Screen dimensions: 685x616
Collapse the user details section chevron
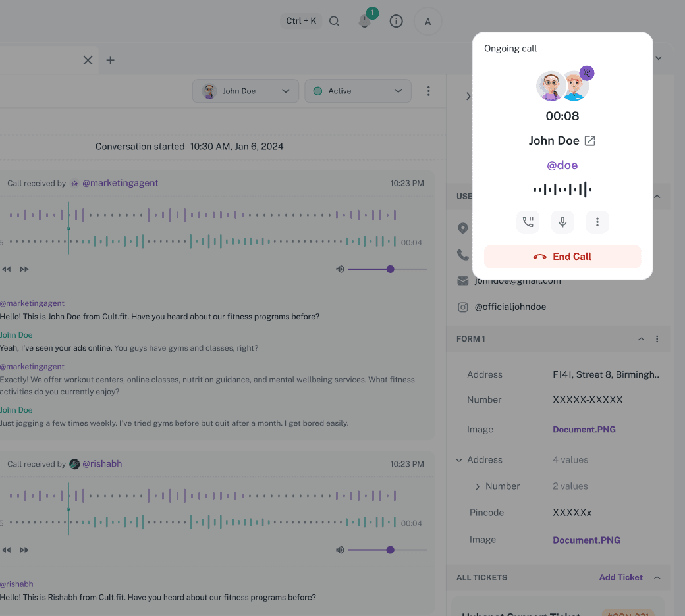(657, 197)
